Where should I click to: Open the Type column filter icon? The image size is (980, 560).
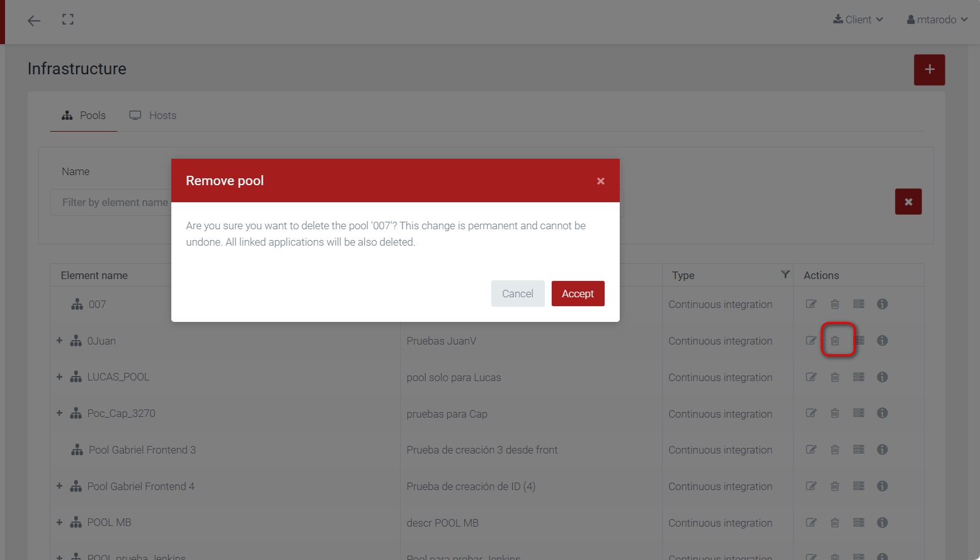click(x=785, y=275)
